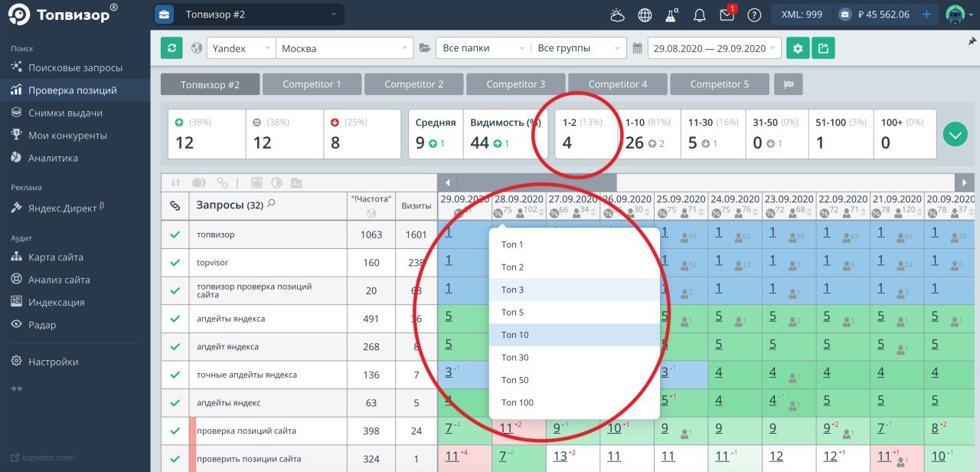Select Топ 100 in the popup list
The height and width of the screenshot is (472, 980).
click(574, 402)
